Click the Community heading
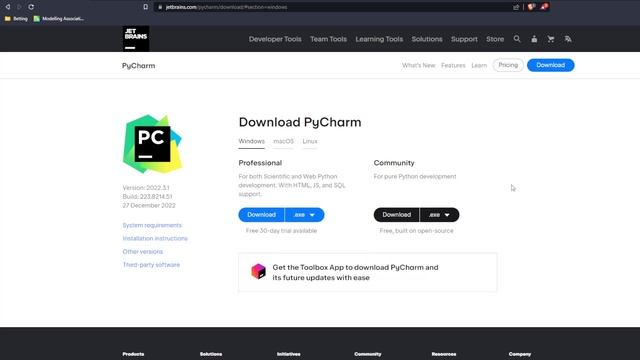The image size is (640, 360). pyautogui.click(x=394, y=163)
